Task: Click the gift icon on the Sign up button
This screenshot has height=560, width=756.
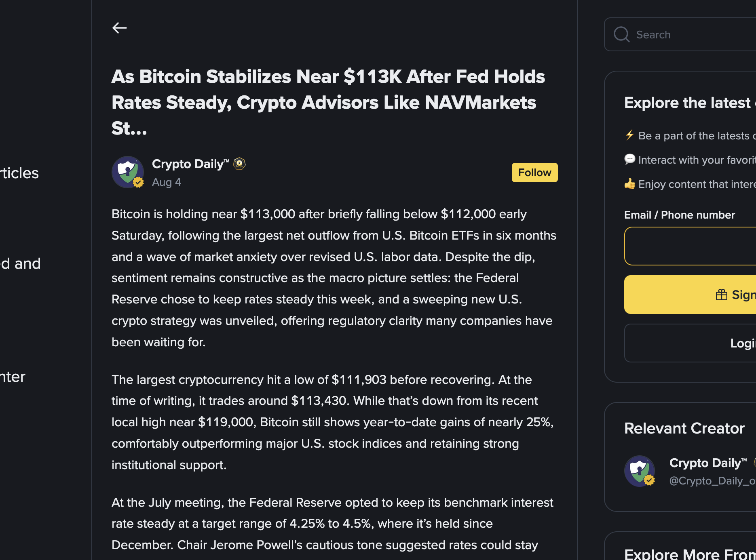Action: 721,295
